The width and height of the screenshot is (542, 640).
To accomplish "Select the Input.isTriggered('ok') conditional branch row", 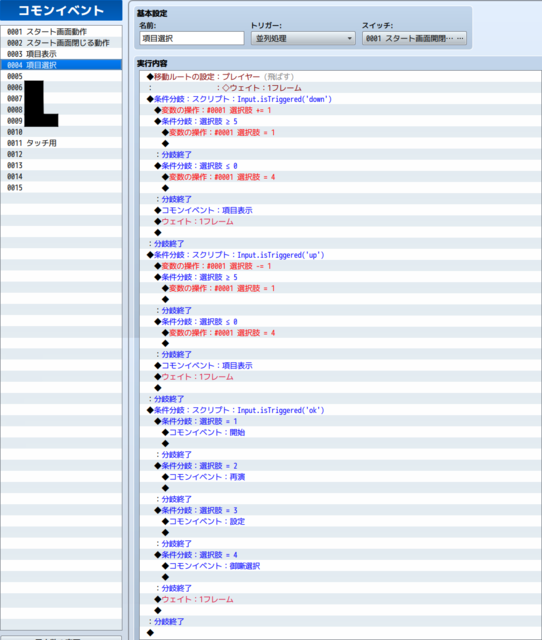I will click(x=340, y=410).
